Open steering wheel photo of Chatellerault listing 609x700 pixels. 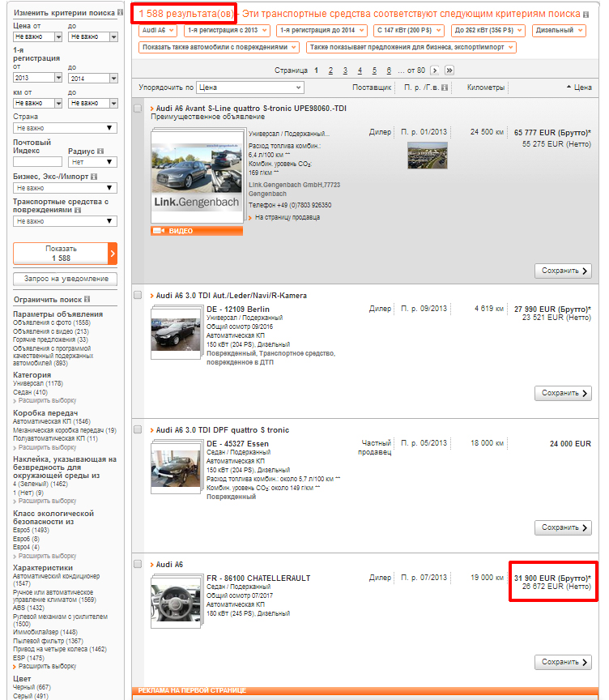(x=176, y=601)
